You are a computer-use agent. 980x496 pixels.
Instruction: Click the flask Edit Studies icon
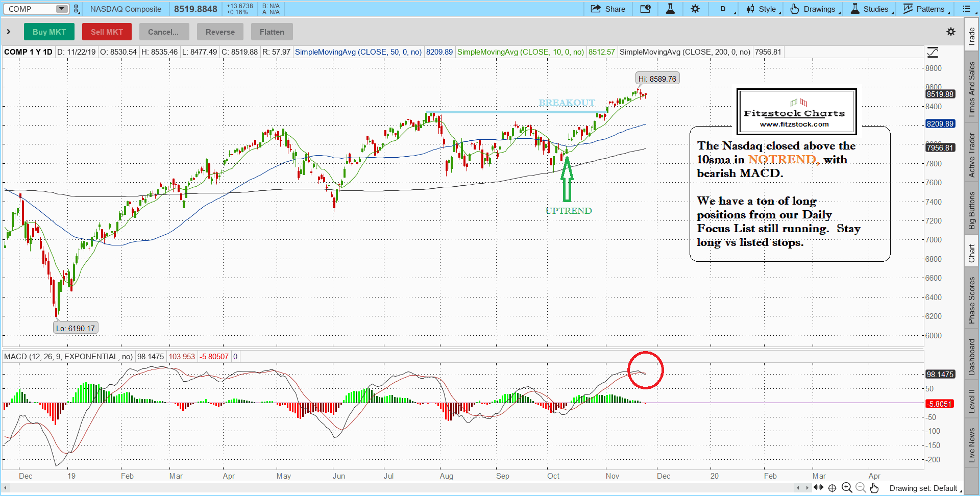670,9
